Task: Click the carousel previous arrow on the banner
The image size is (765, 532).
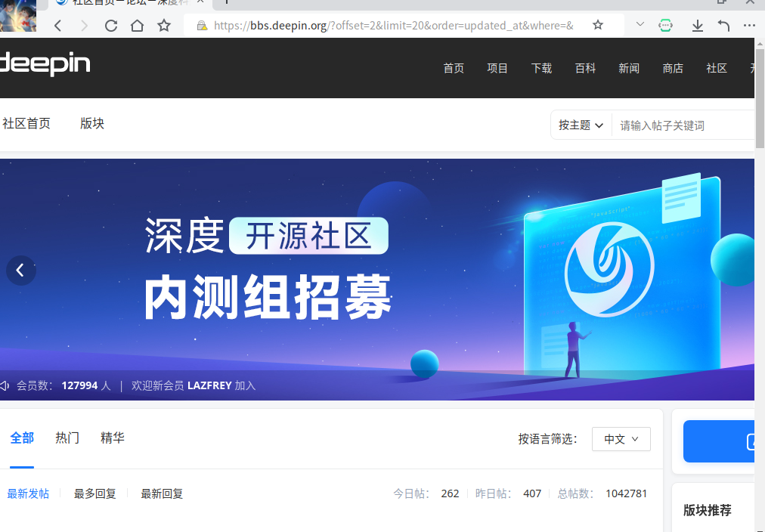Action: pos(20,270)
